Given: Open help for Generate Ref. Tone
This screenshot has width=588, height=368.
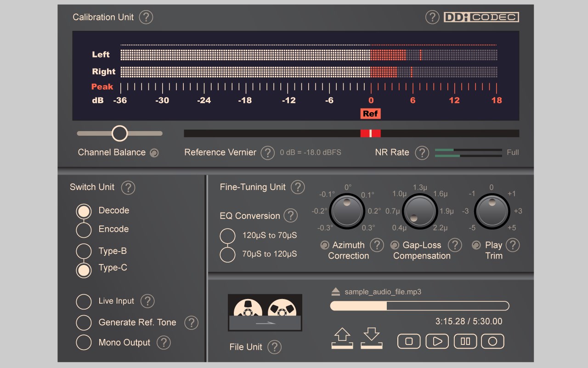Looking at the screenshot, I should coord(191,322).
